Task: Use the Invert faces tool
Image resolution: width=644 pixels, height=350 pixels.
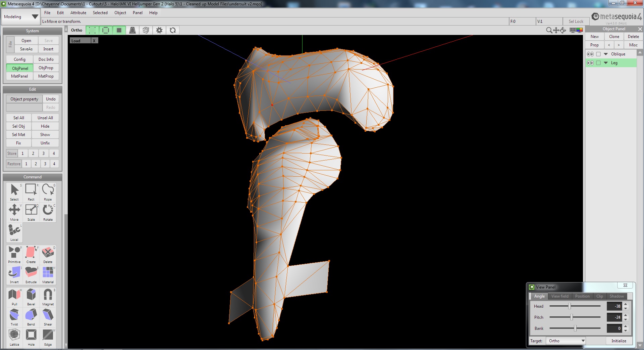Action: tap(14, 275)
